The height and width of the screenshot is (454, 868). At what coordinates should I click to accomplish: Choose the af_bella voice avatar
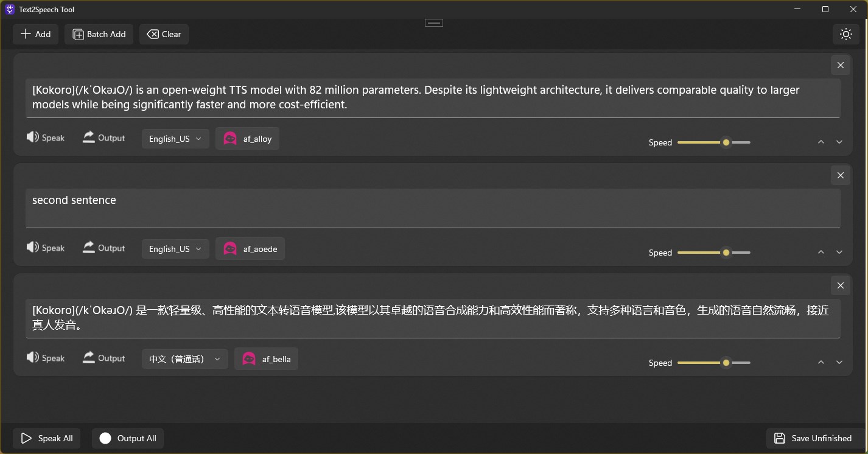coord(266,358)
